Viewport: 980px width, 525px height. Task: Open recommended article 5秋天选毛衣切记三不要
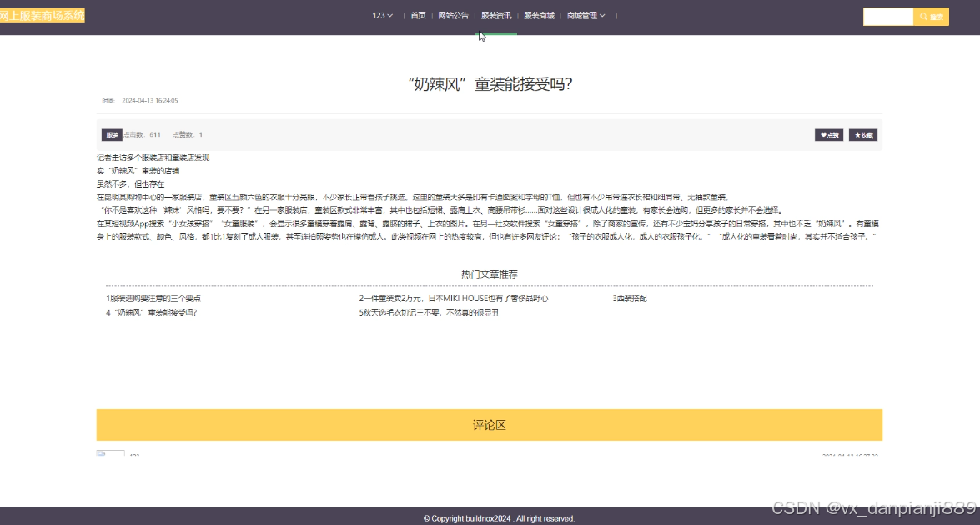(429, 313)
